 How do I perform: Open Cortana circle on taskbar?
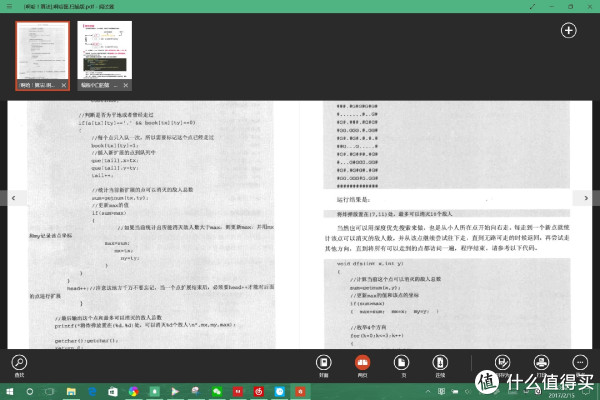coord(29,392)
